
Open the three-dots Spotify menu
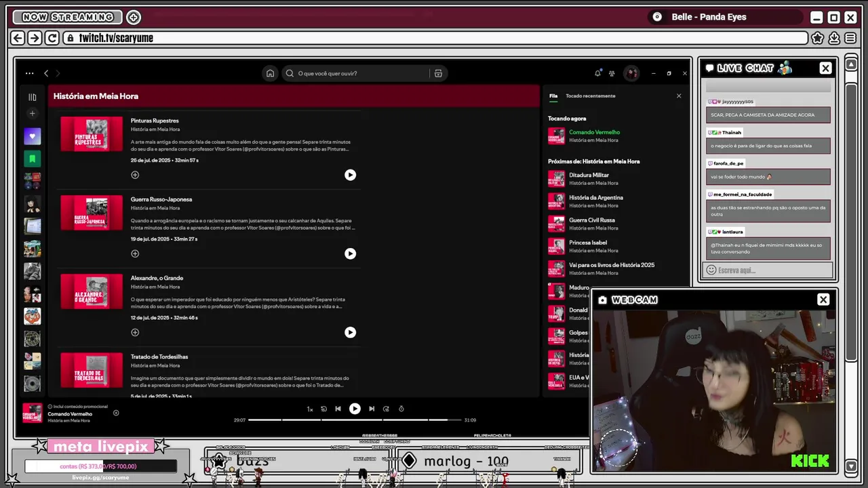pos(29,73)
